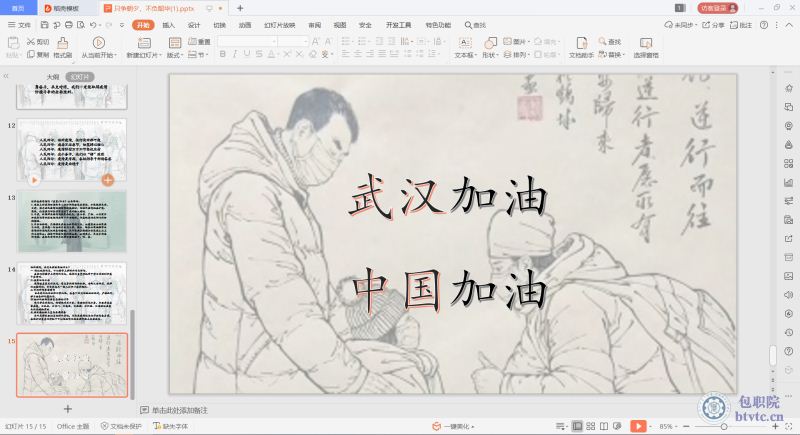This screenshot has height=435, width=800.
Task: Open the 图片 picture dropdown
Action: 516,42
